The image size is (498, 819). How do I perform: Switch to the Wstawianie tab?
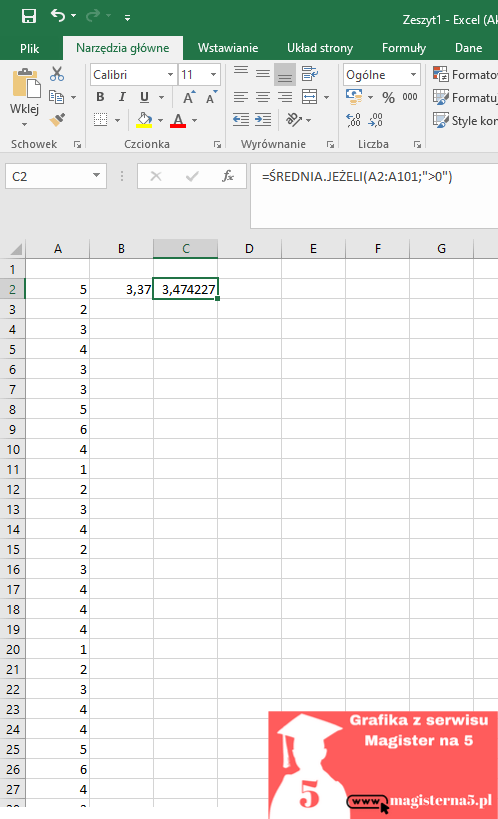(x=228, y=48)
